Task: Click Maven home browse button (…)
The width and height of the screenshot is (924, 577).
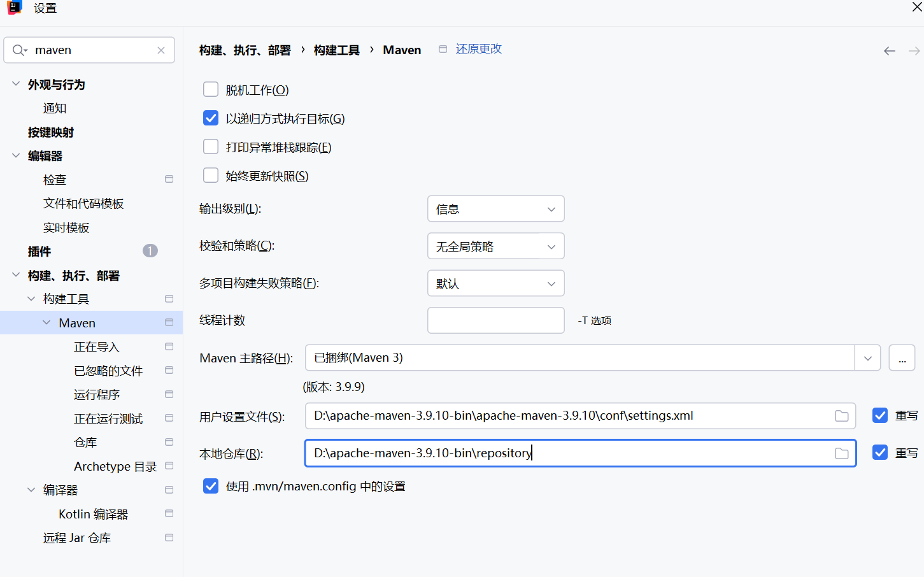Action: click(x=902, y=358)
